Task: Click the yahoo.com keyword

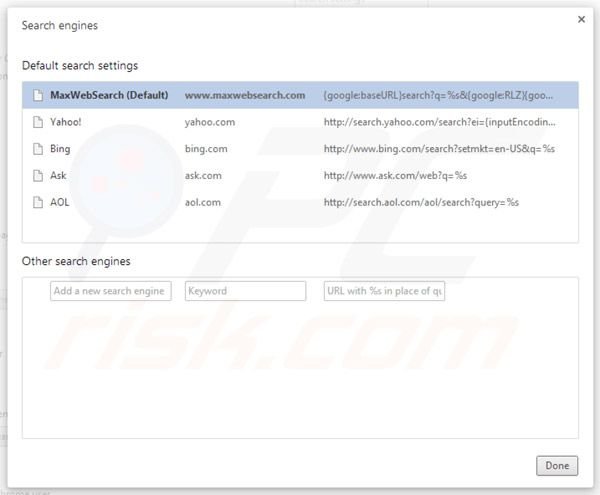Action: (x=210, y=122)
